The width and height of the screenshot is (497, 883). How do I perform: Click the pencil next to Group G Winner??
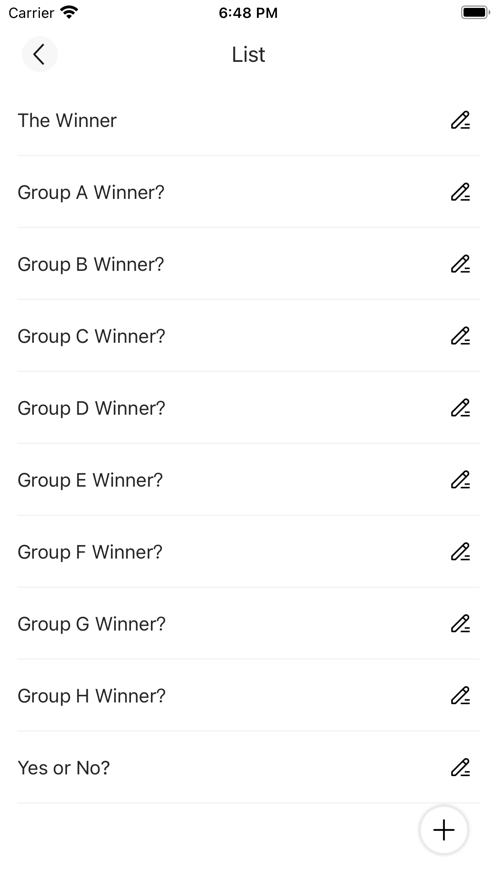point(460,624)
